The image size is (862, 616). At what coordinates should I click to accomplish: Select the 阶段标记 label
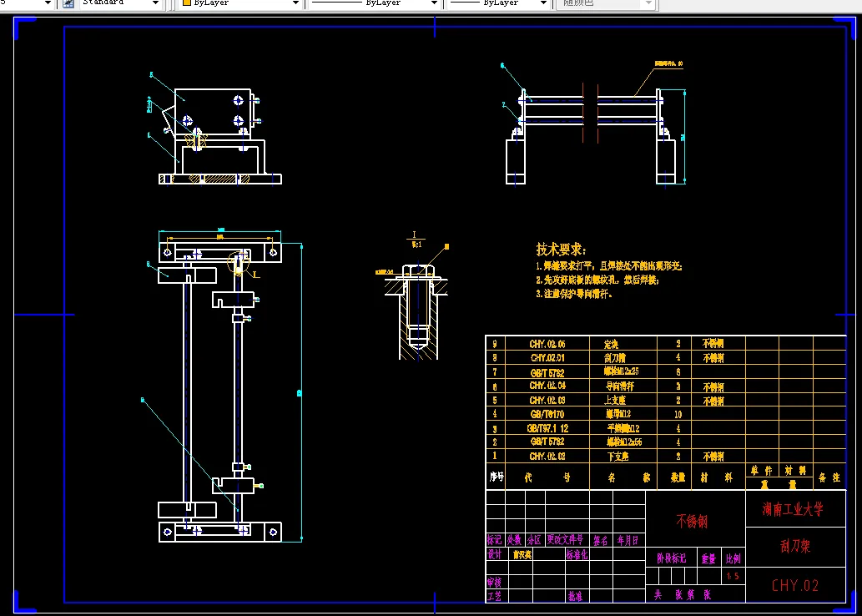coord(671,558)
